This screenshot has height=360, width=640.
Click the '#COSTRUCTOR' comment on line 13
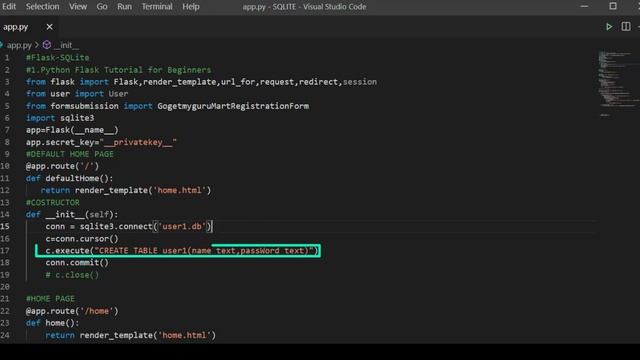click(x=53, y=202)
